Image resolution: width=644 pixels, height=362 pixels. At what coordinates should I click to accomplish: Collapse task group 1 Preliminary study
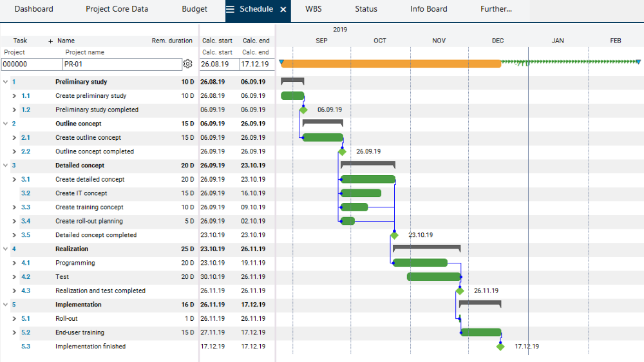[5, 82]
